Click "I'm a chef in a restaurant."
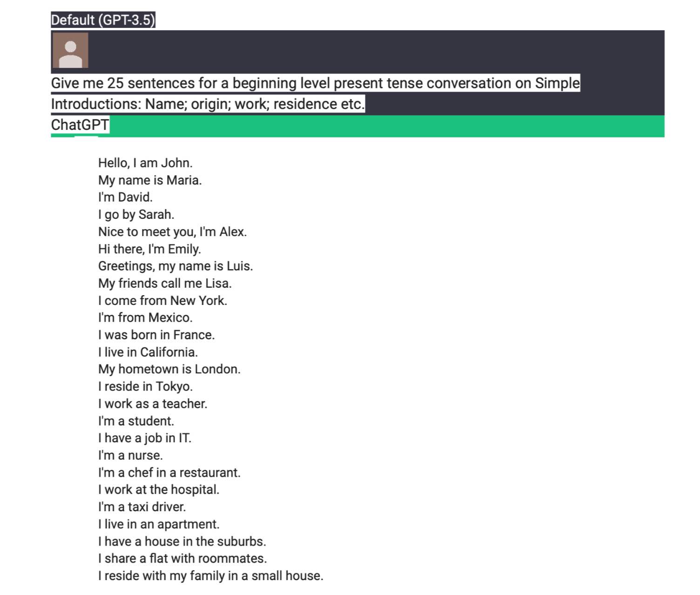This screenshot has height=595, width=700. (x=169, y=473)
